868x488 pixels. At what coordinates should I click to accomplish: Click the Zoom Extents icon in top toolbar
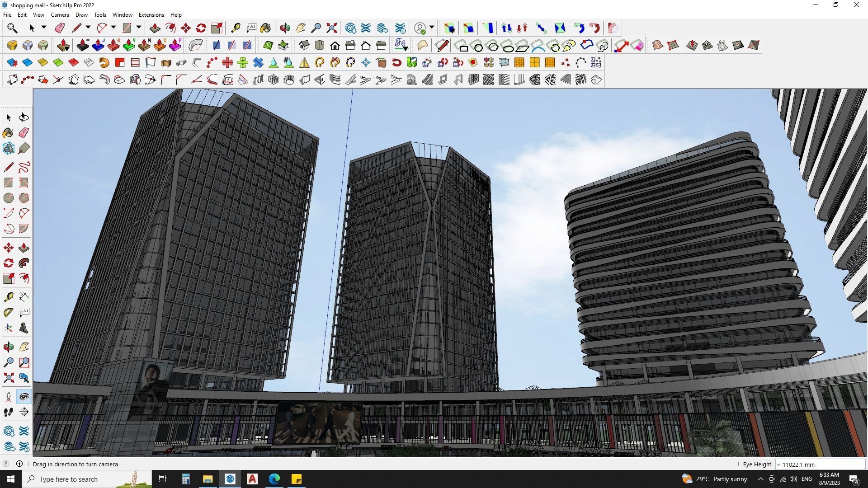(331, 28)
